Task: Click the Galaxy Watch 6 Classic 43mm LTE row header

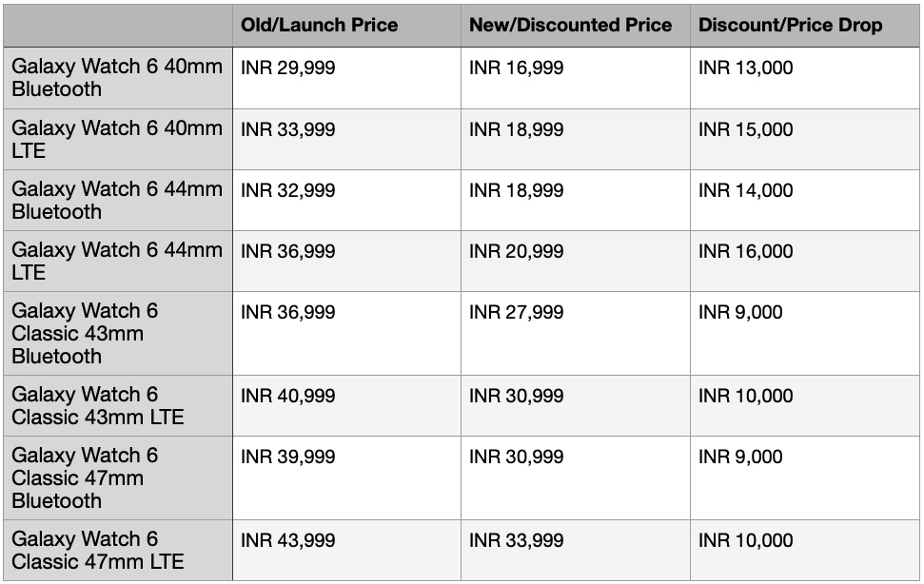Action: (117, 405)
